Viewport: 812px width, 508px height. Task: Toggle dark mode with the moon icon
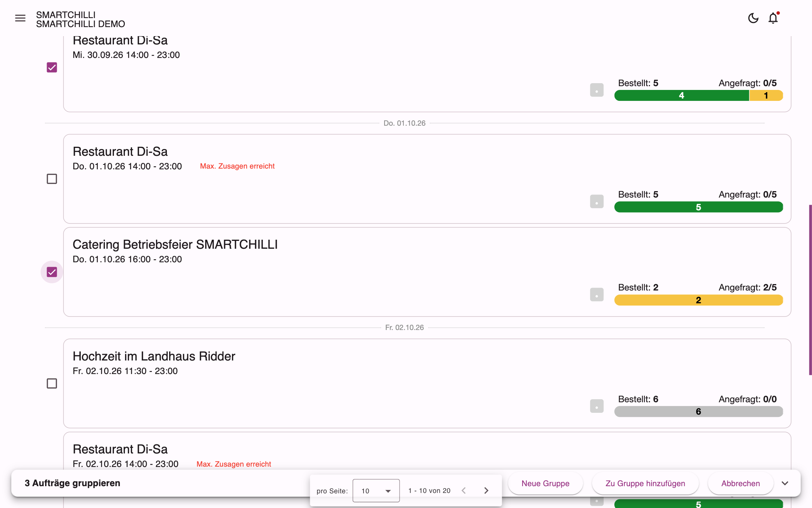(753, 18)
